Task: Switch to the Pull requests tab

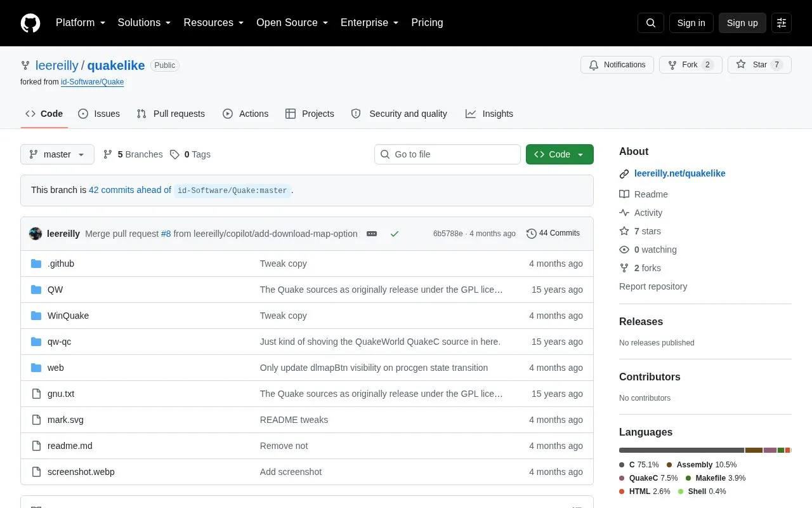Action: tap(171, 114)
